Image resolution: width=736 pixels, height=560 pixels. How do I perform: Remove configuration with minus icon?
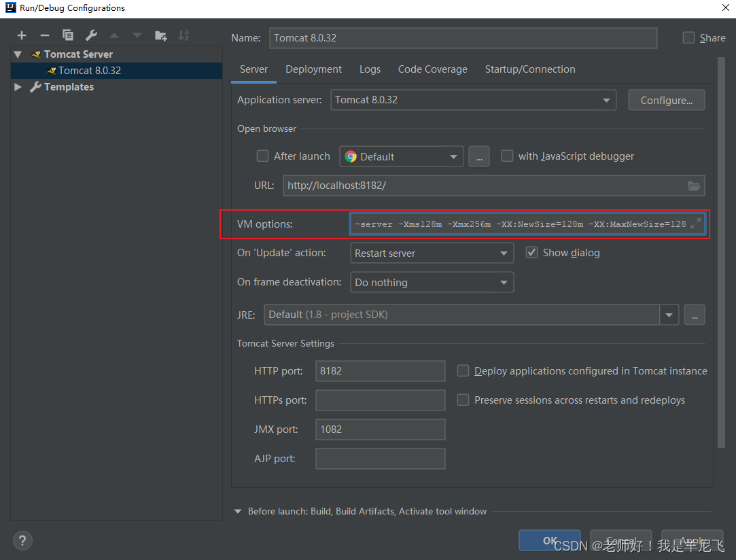tap(45, 35)
